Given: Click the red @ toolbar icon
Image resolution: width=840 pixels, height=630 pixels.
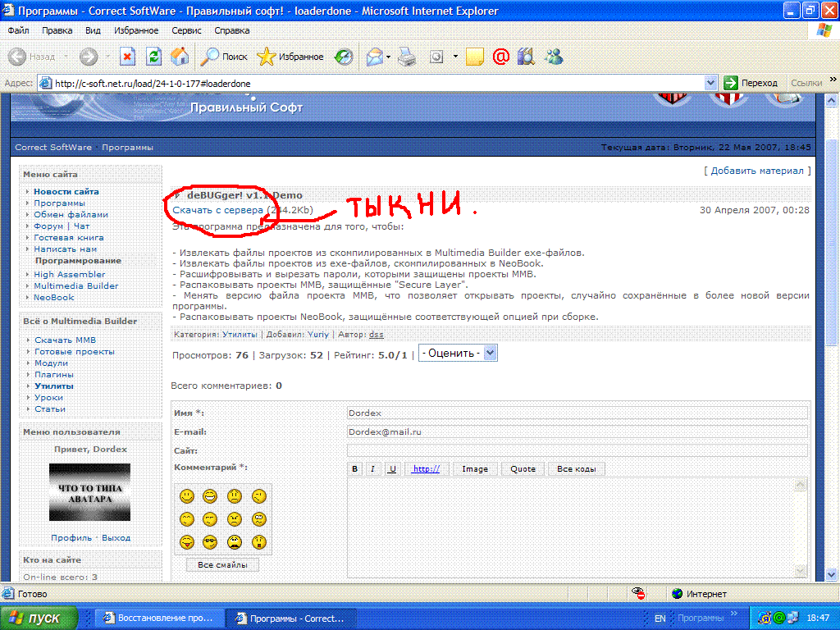Looking at the screenshot, I should pyautogui.click(x=501, y=57).
